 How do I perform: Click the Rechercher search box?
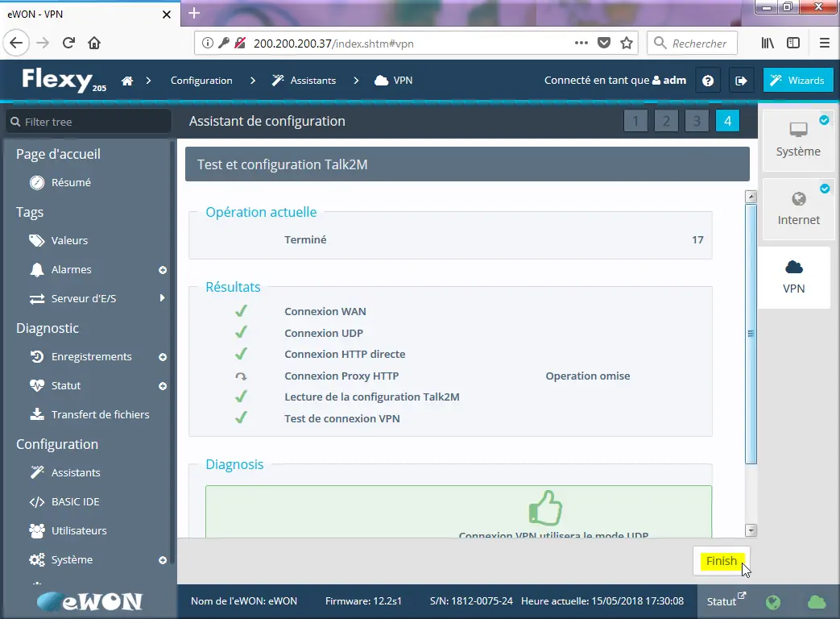[x=692, y=43]
